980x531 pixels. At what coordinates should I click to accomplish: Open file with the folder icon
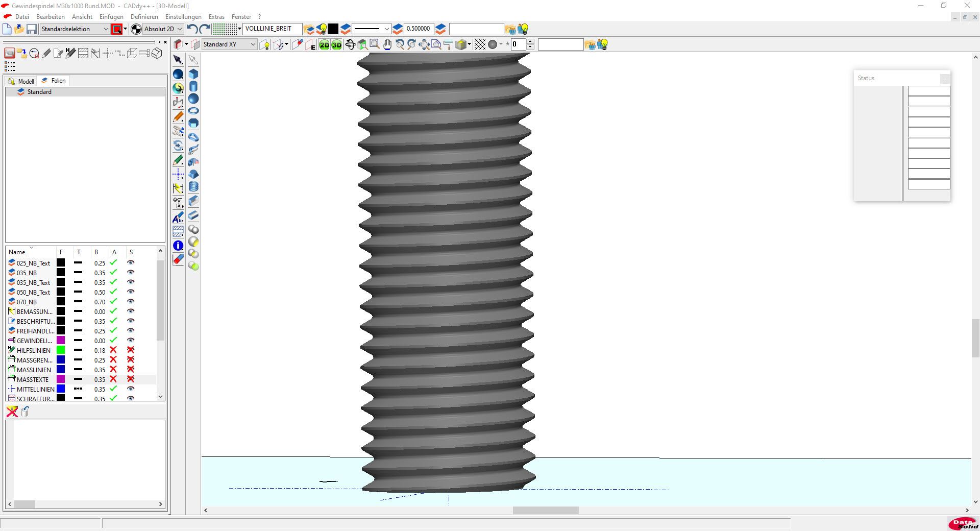(19, 29)
